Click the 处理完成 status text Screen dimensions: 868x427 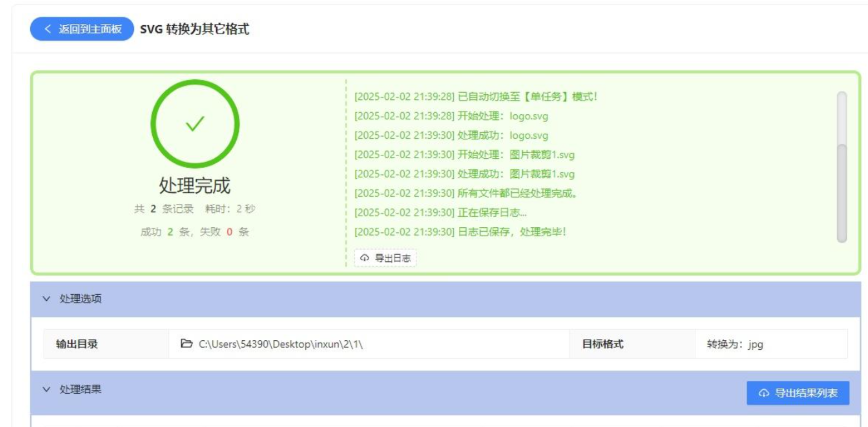coord(195,185)
